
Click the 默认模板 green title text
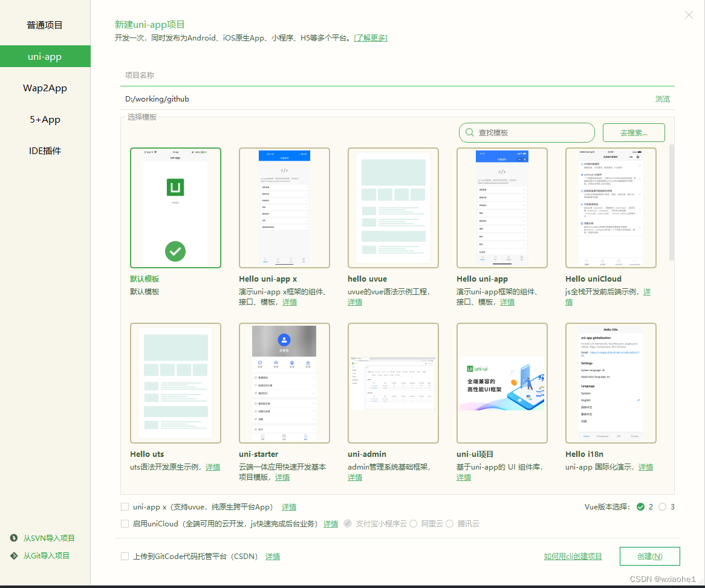click(145, 279)
